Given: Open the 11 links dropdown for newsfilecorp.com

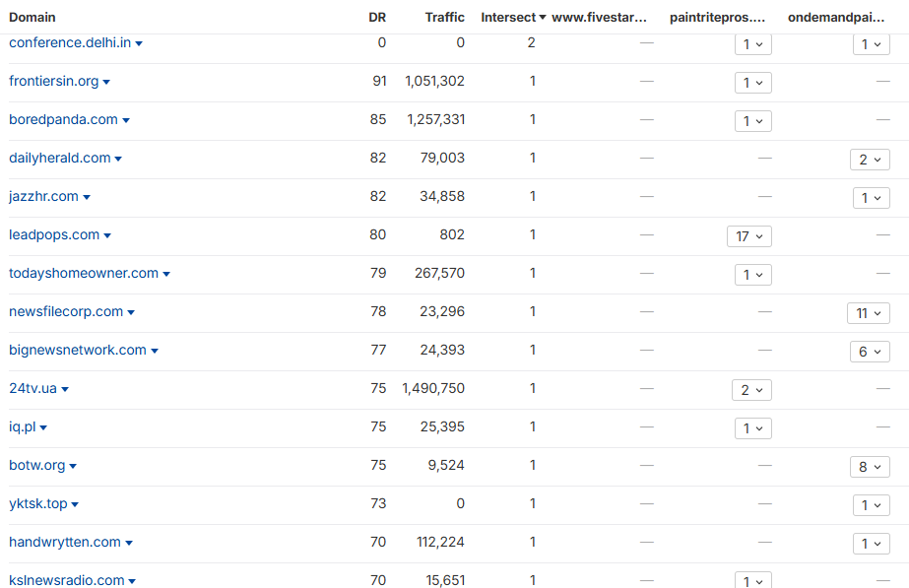Looking at the screenshot, I should click(x=869, y=313).
